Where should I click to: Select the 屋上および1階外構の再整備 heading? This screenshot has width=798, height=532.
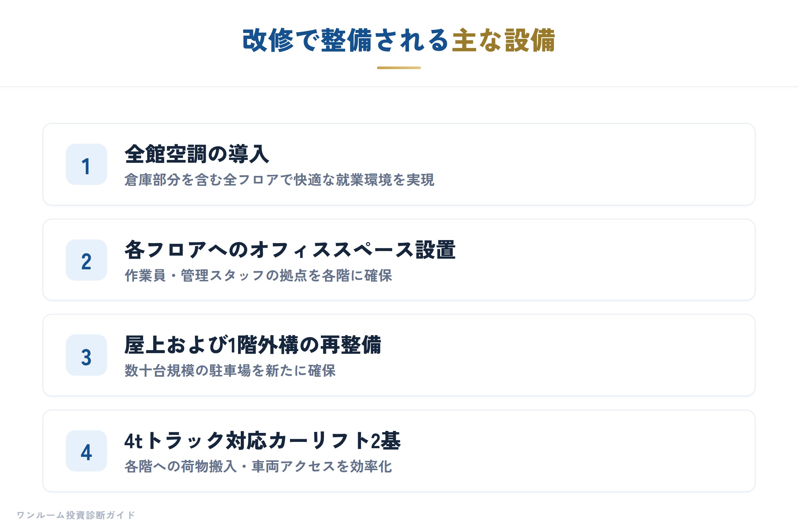(x=253, y=345)
